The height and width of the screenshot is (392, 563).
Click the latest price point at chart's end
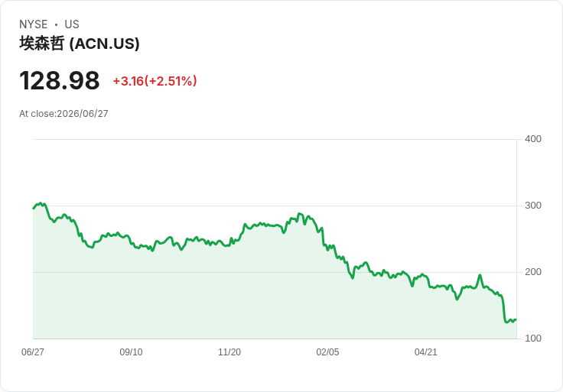(516, 319)
